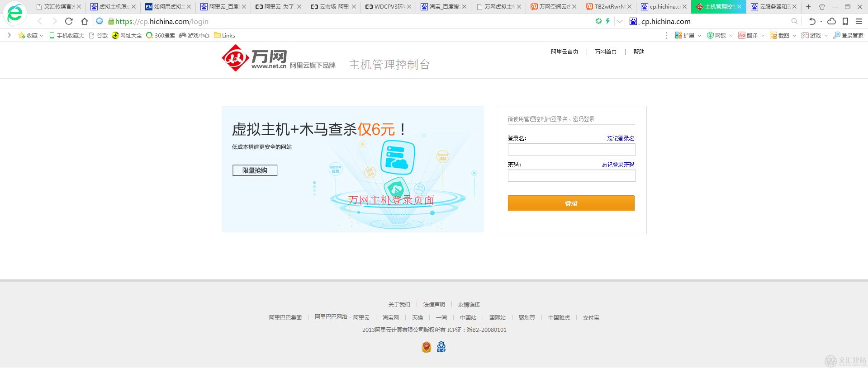Focus the 登录名 input field
This screenshot has height=368, width=868.
(571, 150)
